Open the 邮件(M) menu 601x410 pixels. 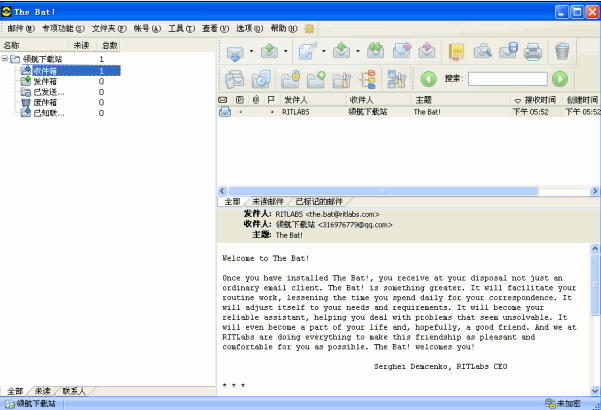point(21,28)
